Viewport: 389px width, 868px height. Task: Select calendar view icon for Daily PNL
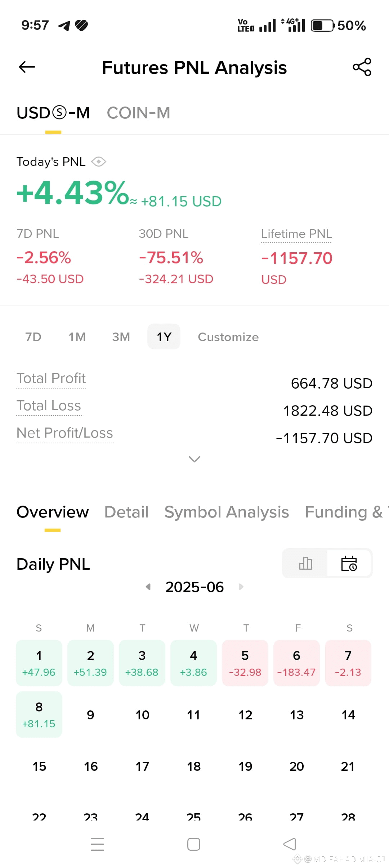click(349, 563)
